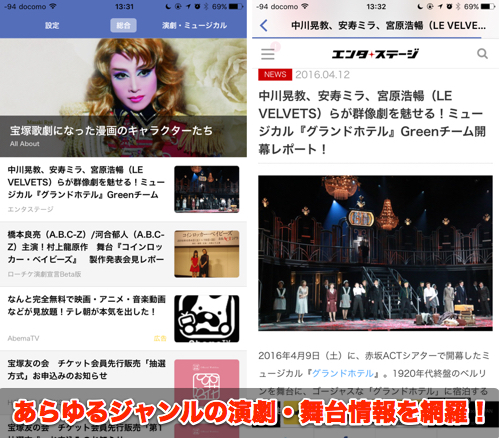Open the hamburger menu on Entastage page
Screen dimensions: 499x438
268,54
